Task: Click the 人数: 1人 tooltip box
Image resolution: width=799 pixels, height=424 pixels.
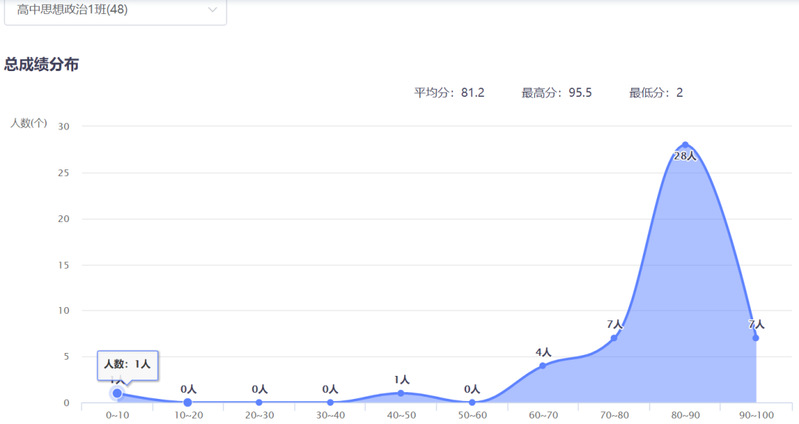Action: coord(127,365)
